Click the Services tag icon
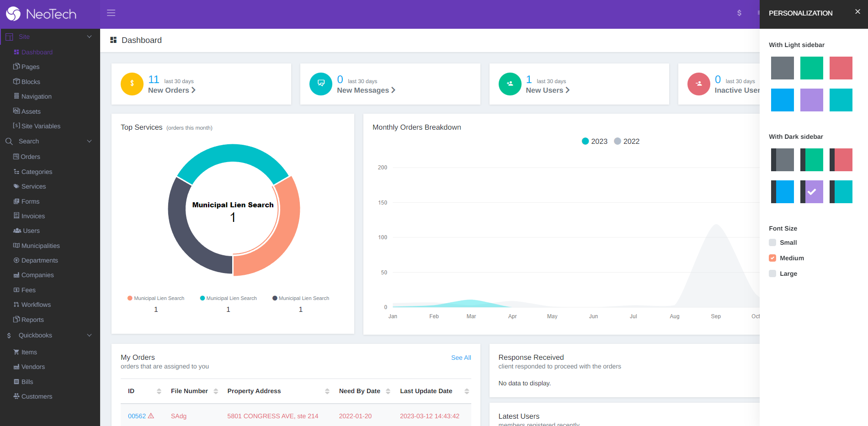The image size is (868, 426). click(x=16, y=186)
